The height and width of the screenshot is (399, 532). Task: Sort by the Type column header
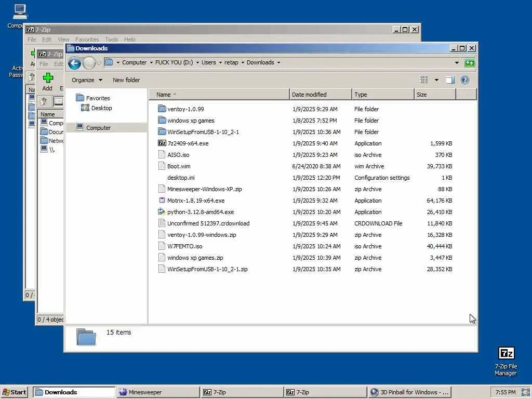(383, 95)
